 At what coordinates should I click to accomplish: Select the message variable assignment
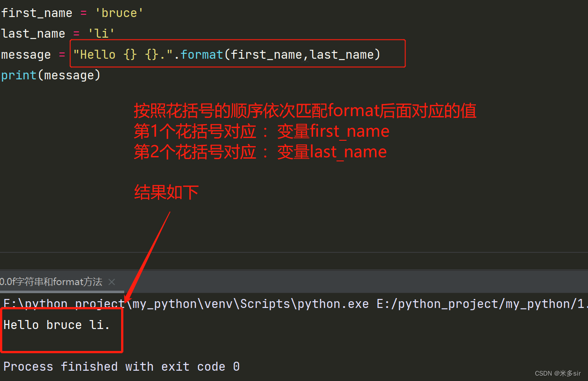26,54
